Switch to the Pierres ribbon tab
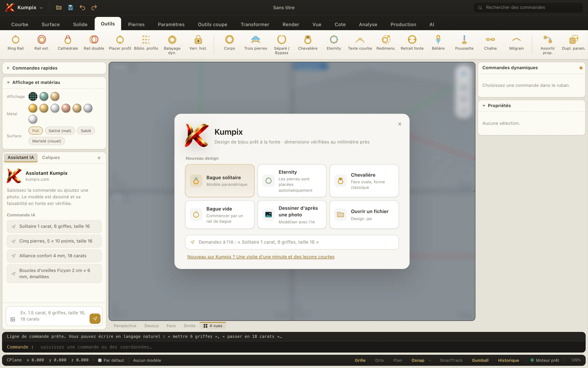 [136, 24]
